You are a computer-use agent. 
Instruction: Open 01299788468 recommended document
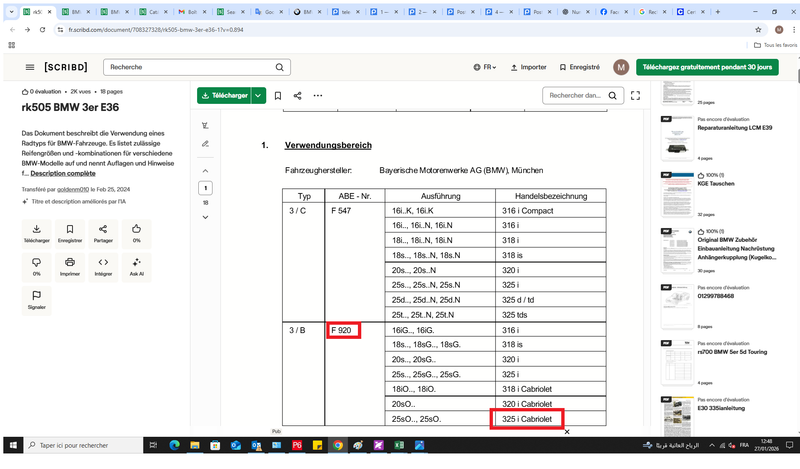[716, 296]
